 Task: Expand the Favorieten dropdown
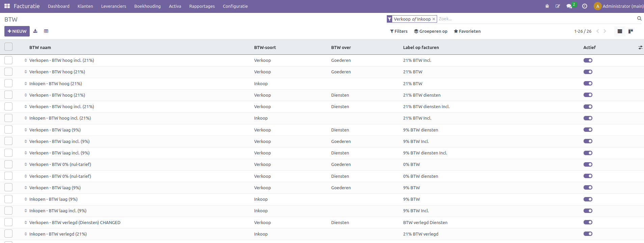click(x=467, y=31)
